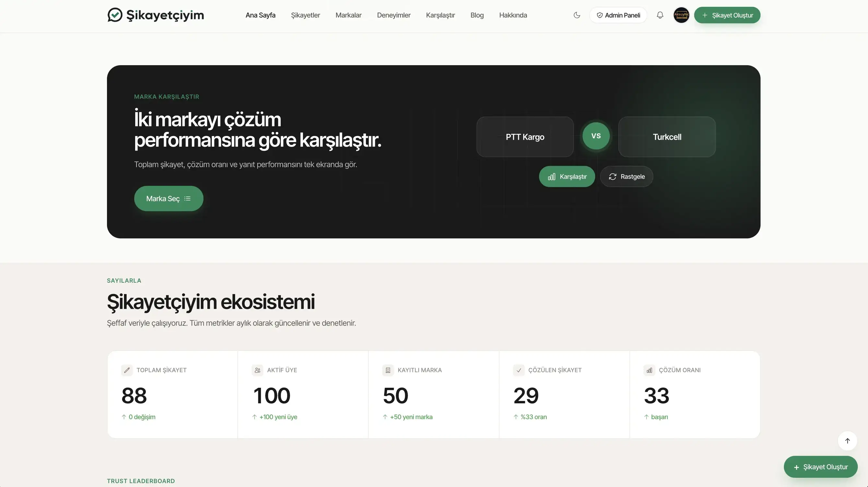868x487 pixels.
Task: Click 'TRUST LEADERBOARD' label
Action: click(x=141, y=481)
